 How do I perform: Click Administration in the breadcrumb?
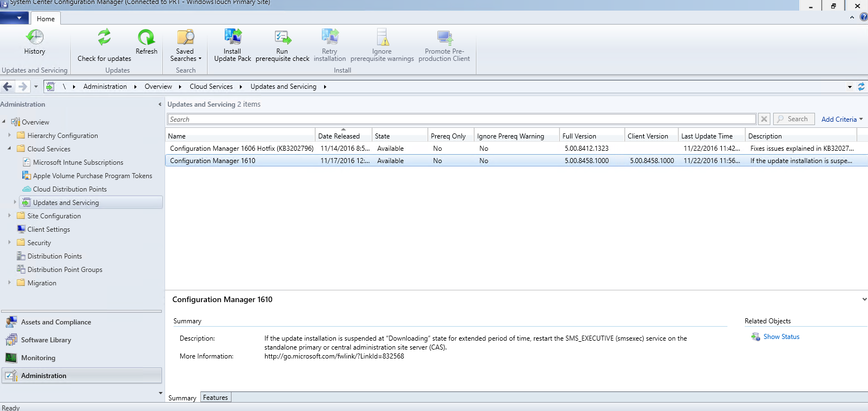coord(105,87)
